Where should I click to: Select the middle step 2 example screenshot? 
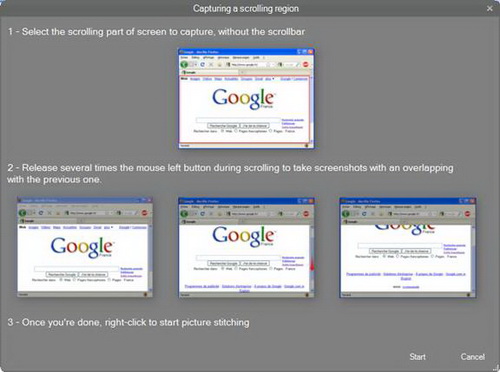[246, 248]
